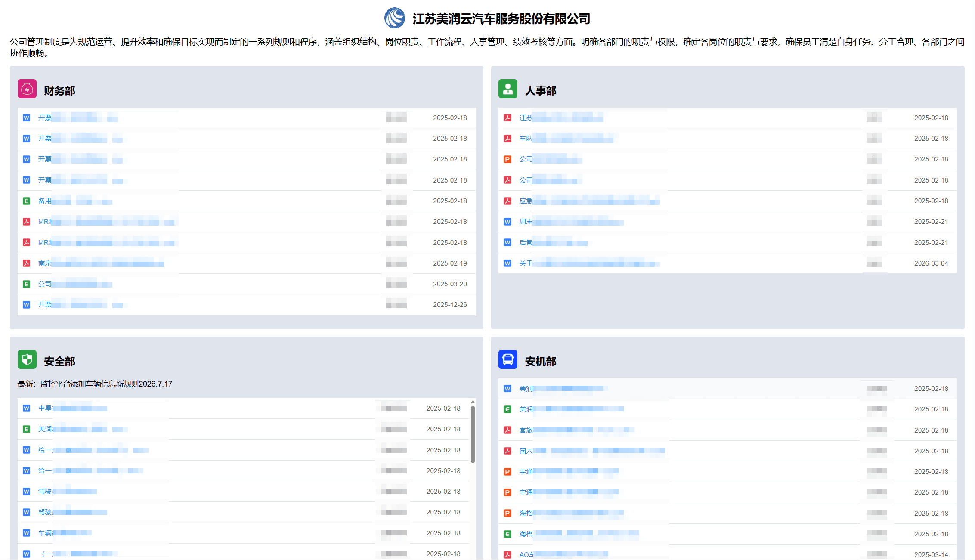The image size is (975, 560).
Task: Click Excel icon of 备用 file row
Action: (27, 201)
